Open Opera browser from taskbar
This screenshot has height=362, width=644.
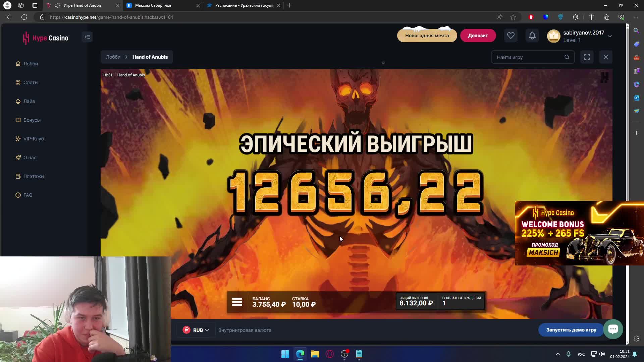coord(330,354)
